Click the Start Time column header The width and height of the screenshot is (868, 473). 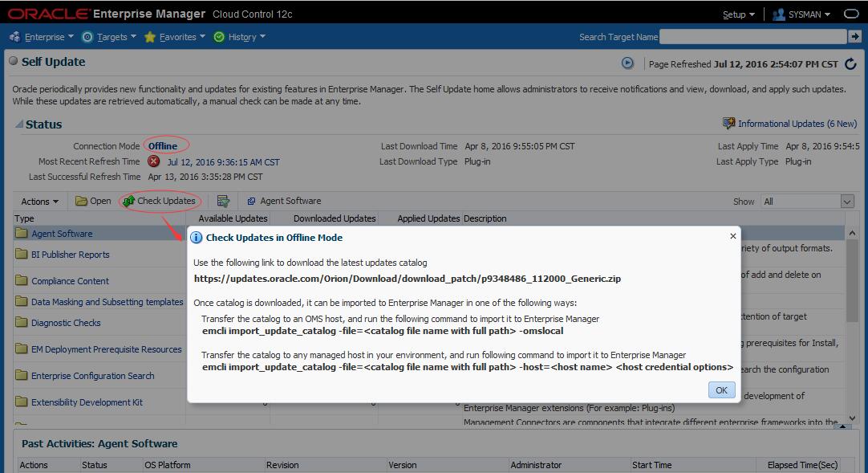point(651,465)
